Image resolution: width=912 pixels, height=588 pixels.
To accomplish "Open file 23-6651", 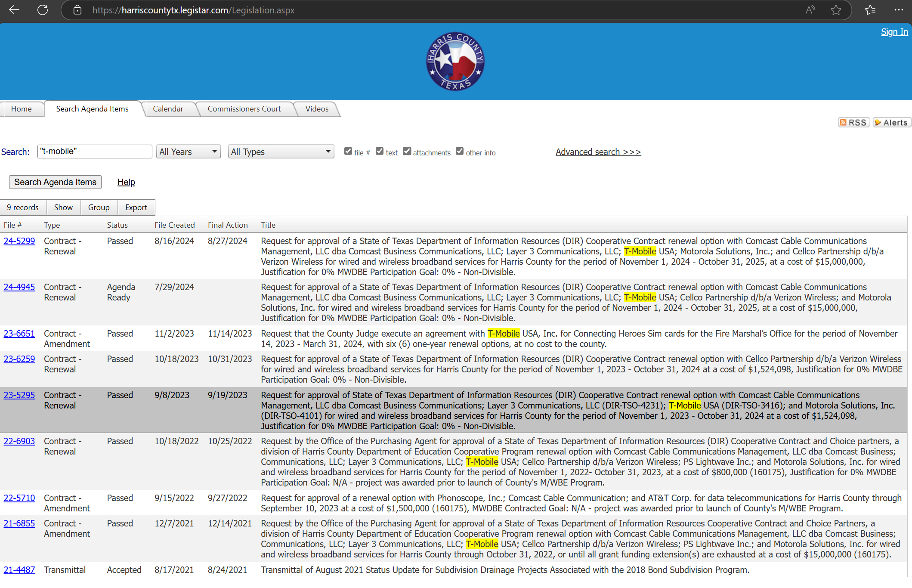I will [19, 334].
